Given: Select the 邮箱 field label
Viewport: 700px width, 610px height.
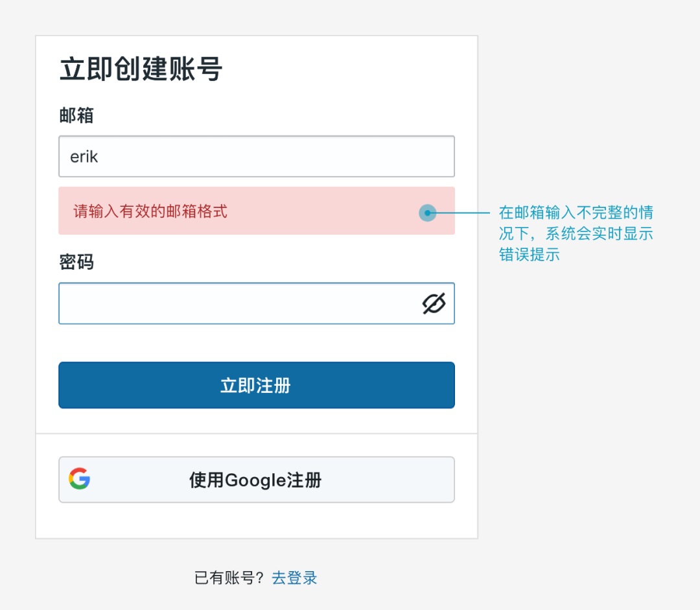Looking at the screenshot, I should 76,115.
